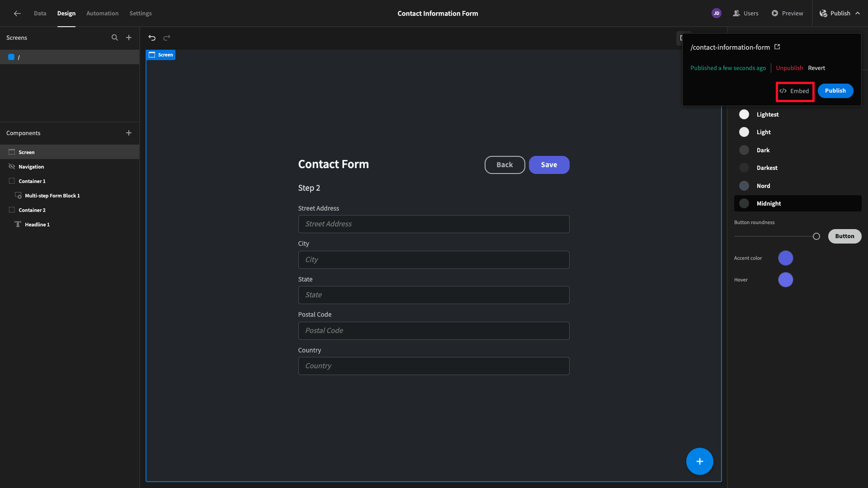Select Screen in the Components tree

click(x=70, y=152)
